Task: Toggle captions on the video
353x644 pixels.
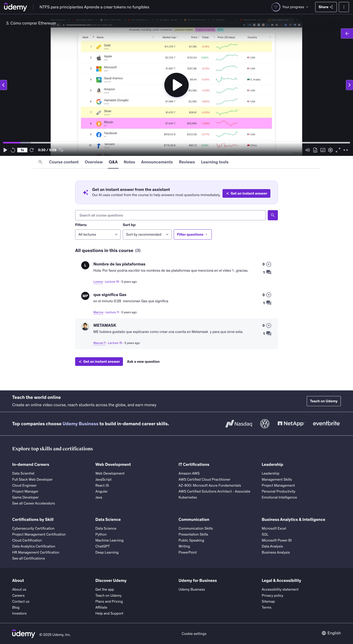Action: click(x=323, y=150)
